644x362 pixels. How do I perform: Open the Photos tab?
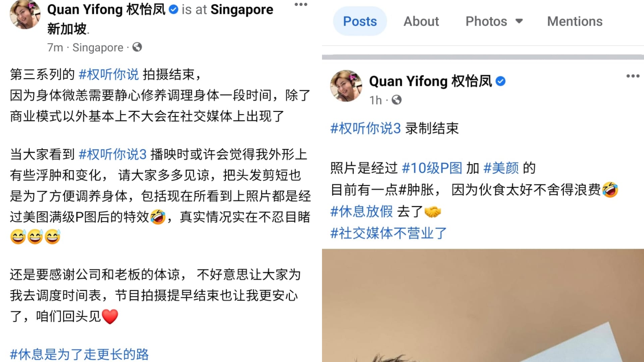[486, 21]
